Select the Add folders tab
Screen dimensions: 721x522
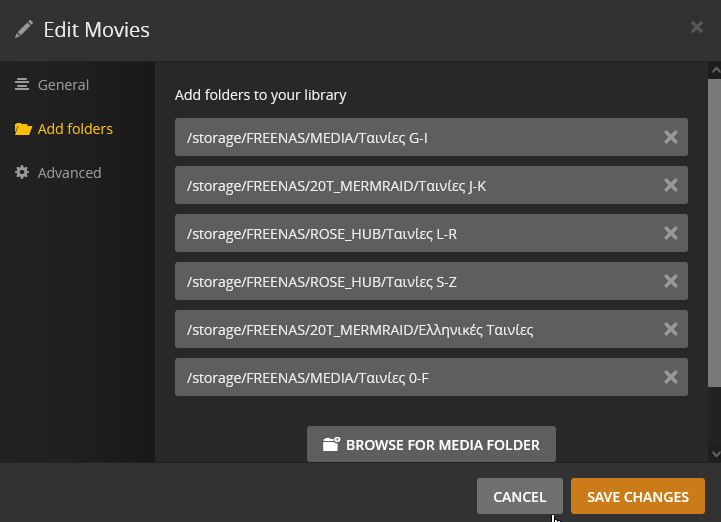click(74, 129)
